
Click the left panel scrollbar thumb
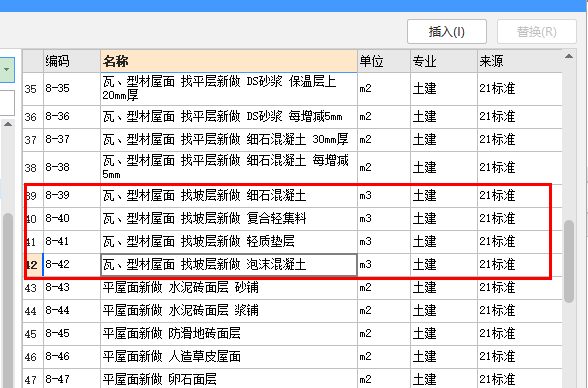(x=8, y=300)
